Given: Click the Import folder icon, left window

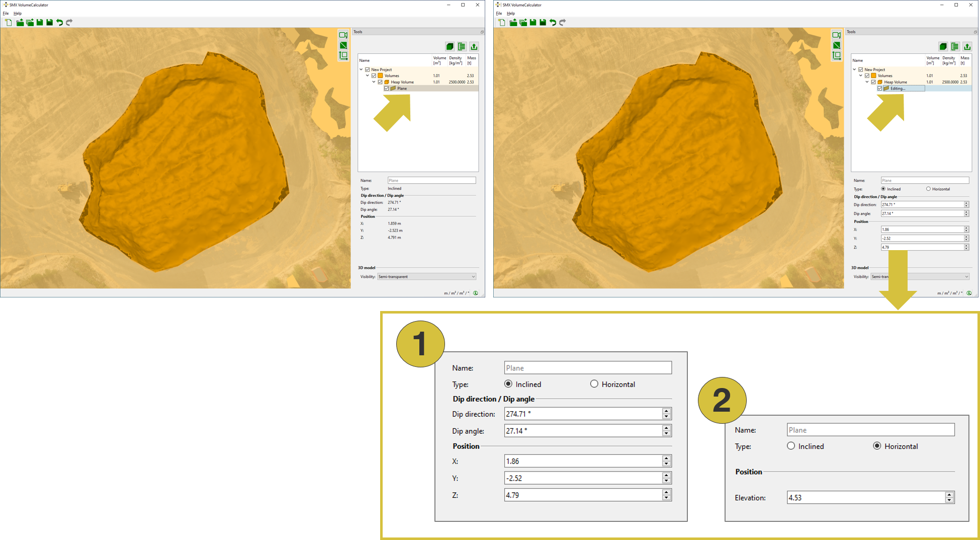Looking at the screenshot, I should pos(30,22).
